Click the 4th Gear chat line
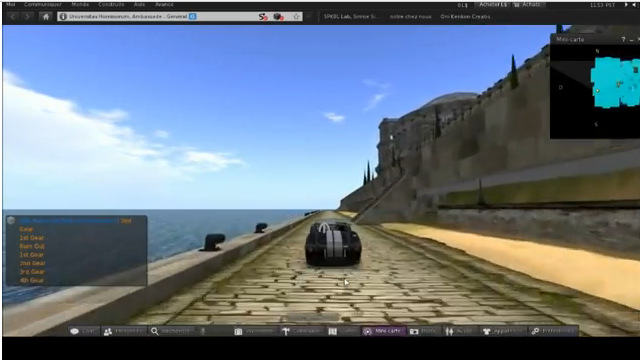 31,280
